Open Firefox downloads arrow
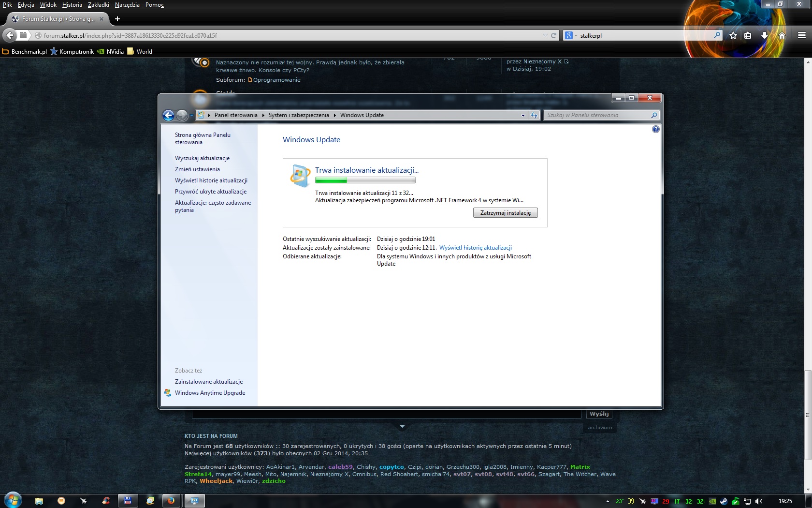 coord(764,35)
